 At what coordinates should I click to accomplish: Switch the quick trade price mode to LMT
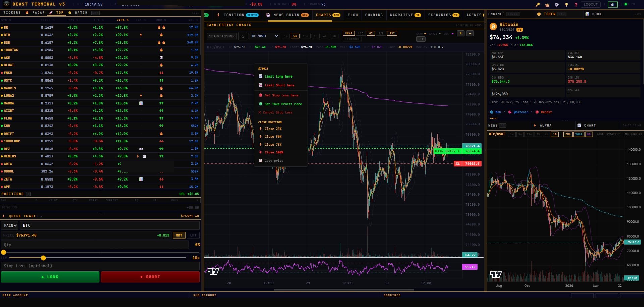[x=194, y=235]
